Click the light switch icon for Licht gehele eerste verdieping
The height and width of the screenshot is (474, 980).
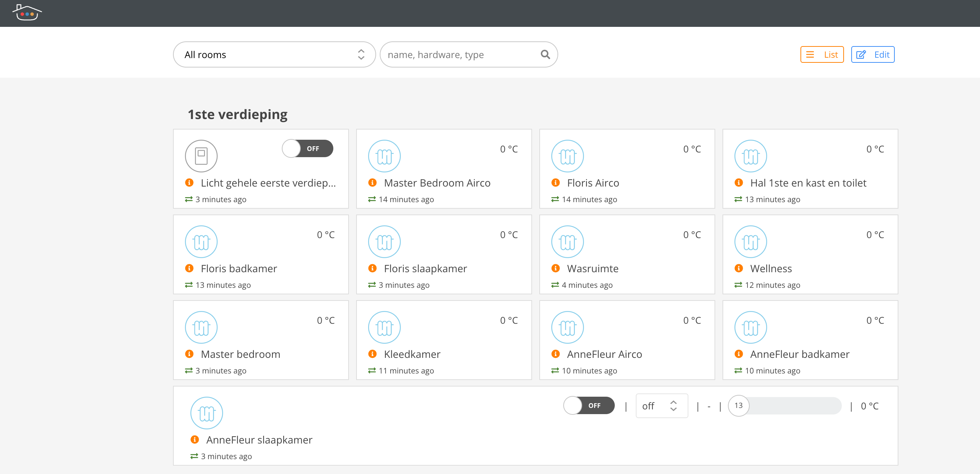coord(201,156)
